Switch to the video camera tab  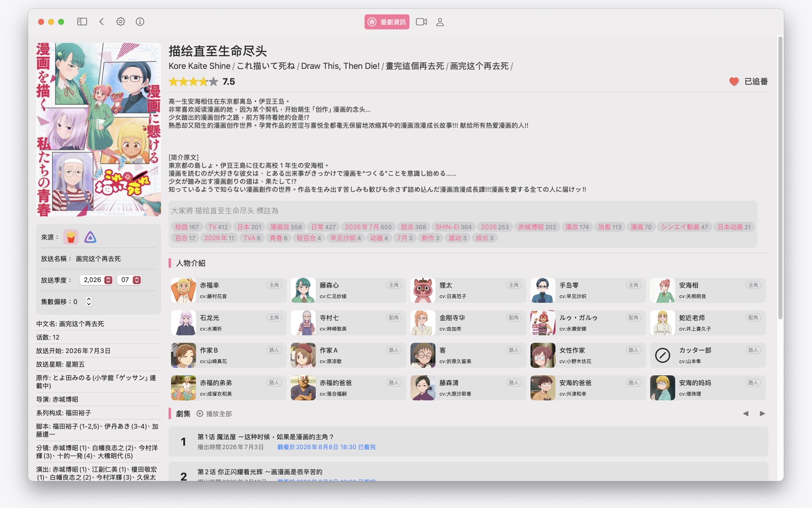[x=421, y=22]
